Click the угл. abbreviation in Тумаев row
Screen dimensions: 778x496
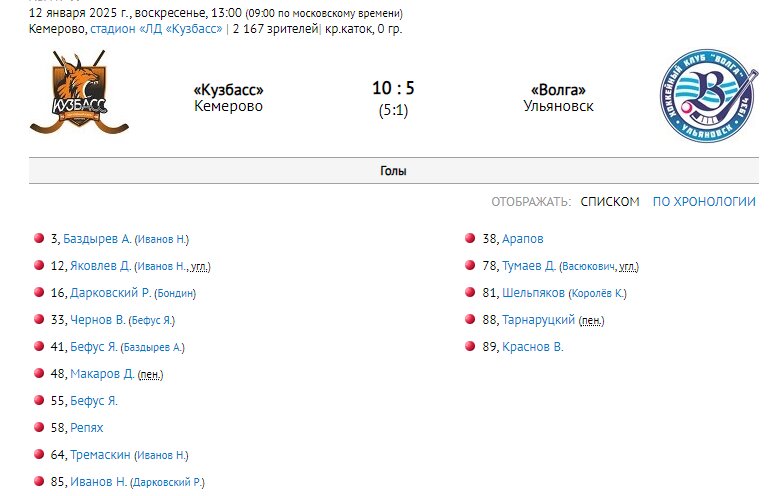tap(628, 267)
